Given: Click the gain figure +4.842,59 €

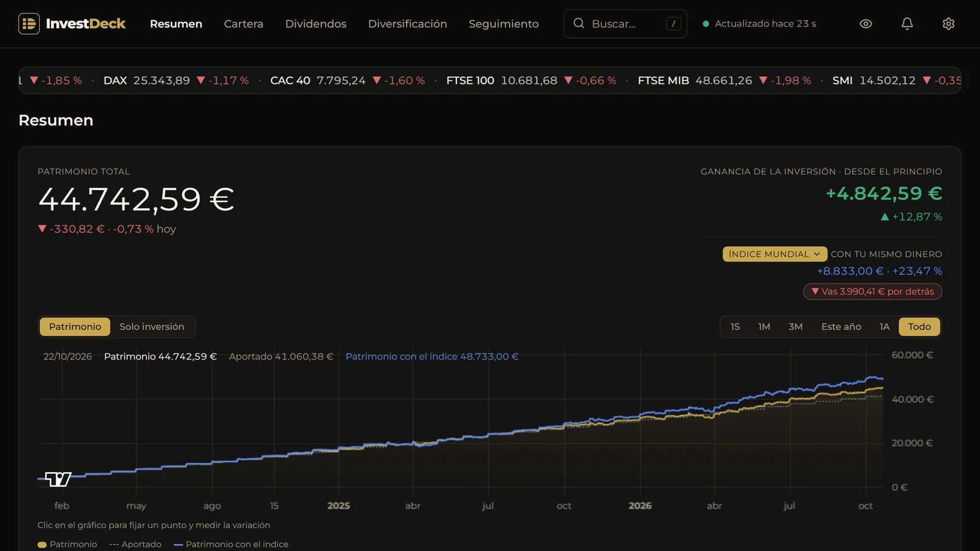Looking at the screenshot, I should 884,193.
